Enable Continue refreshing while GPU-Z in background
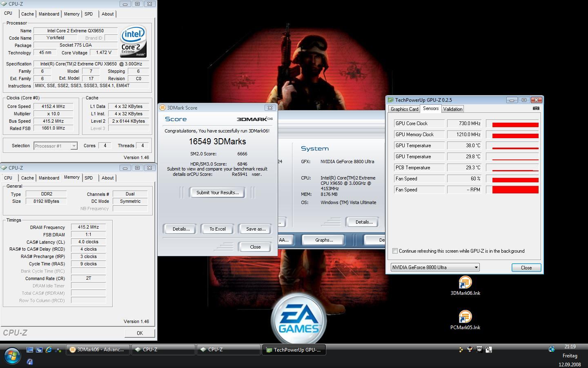588x368 pixels. click(x=395, y=251)
